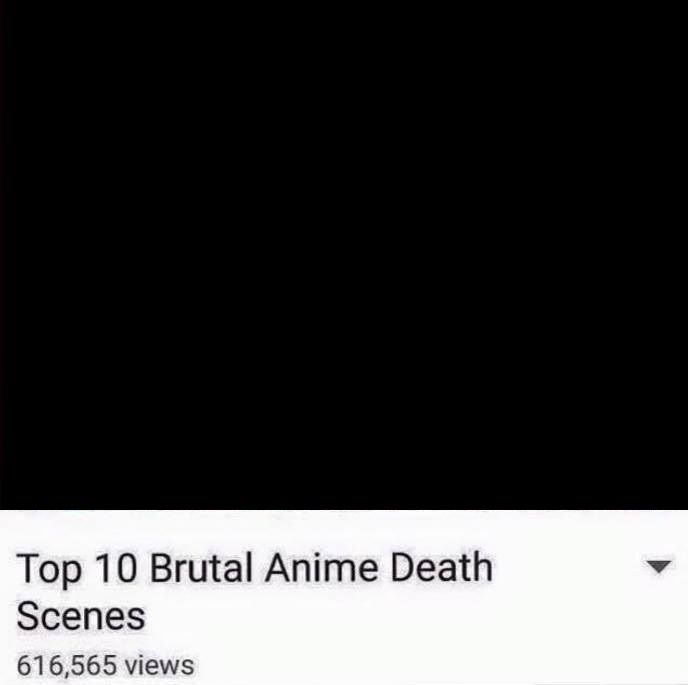Viewport: 688px width, 685px height.
Task: Tap the word views below the title
Action: 159,665
